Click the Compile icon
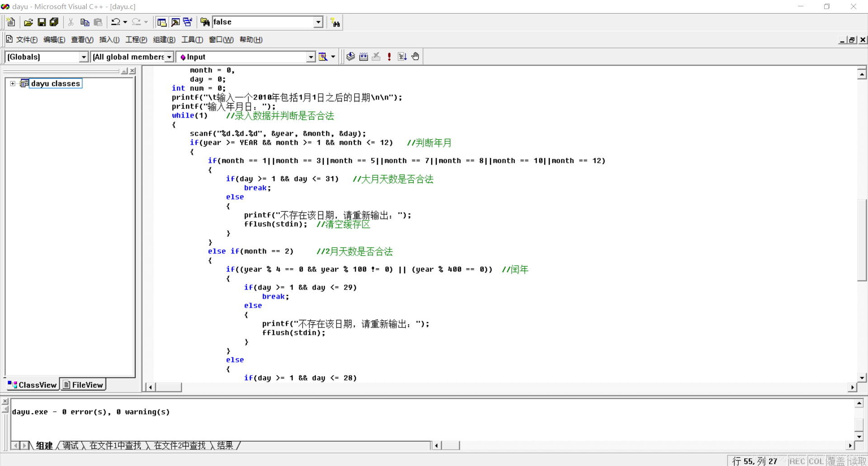 350,57
